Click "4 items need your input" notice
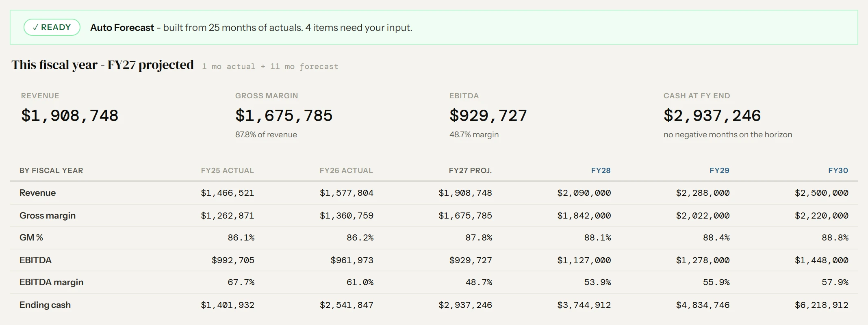The height and width of the screenshot is (325, 868). (x=359, y=28)
